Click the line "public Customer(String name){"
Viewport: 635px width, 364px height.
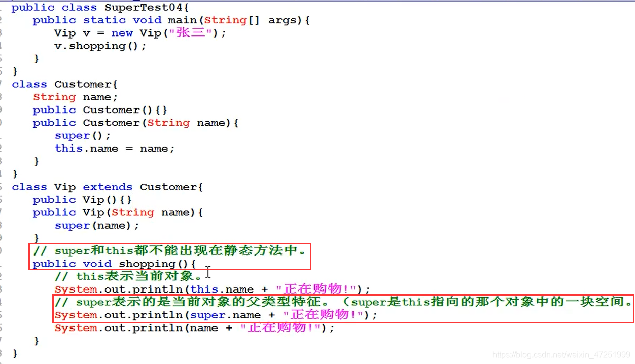136,123
